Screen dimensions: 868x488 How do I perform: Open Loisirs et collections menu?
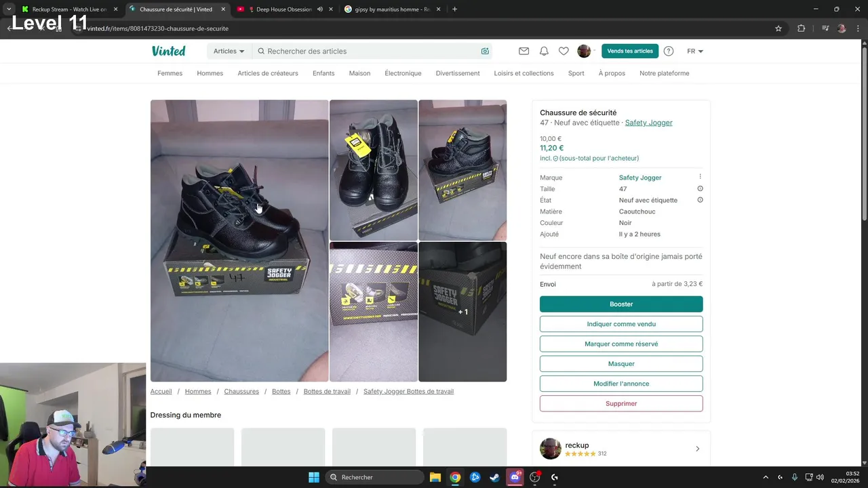pos(524,73)
